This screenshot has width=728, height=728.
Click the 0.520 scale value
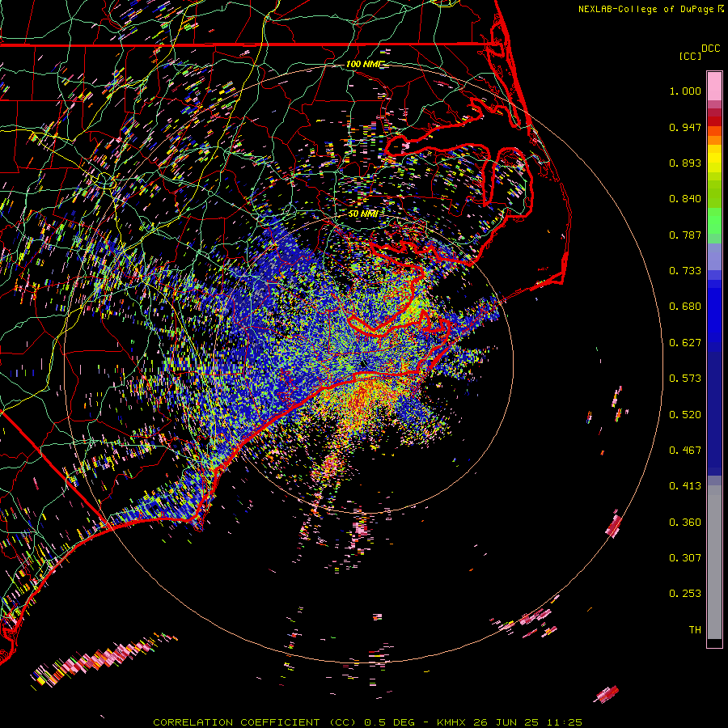[x=685, y=415]
